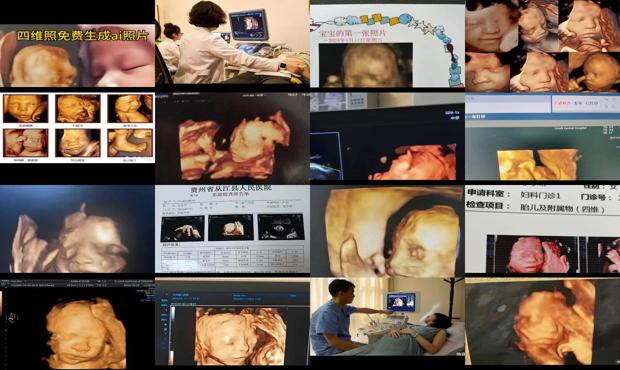Screen dimensions: 620x370
Task: Open the 妇科门诊1 examination form thumbnail
Action: point(542,229)
